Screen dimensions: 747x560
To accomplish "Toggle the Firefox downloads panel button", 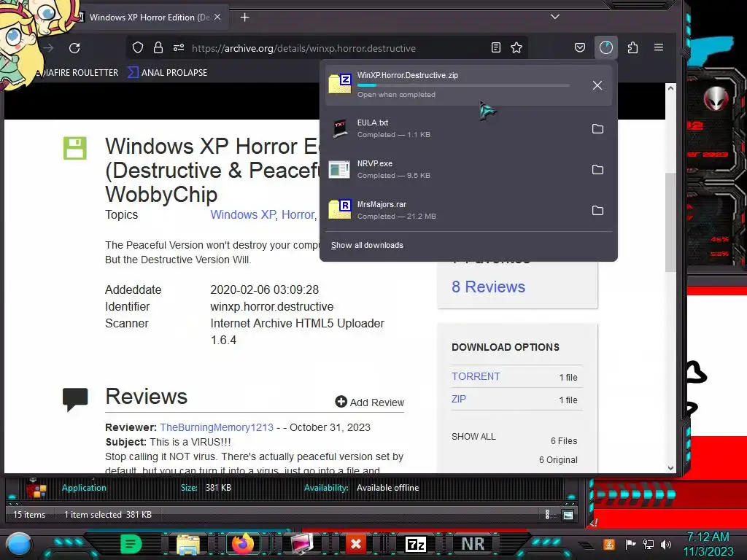I will [x=606, y=47].
